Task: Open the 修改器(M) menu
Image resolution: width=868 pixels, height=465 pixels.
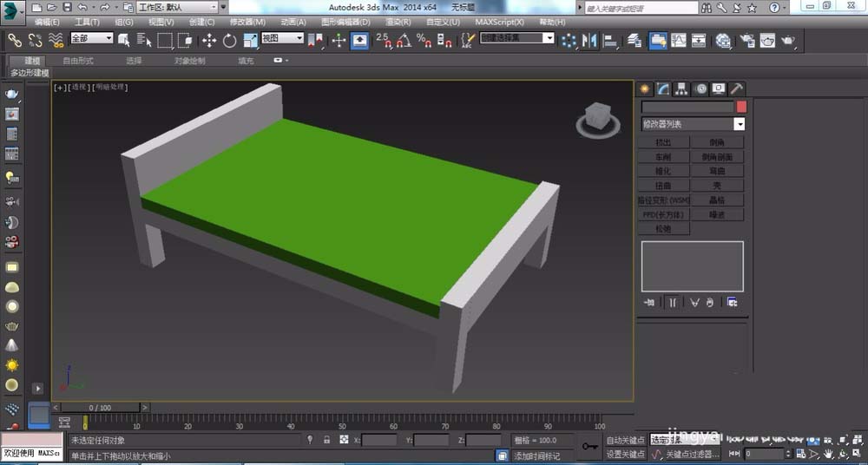Action: [x=247, y=22]
